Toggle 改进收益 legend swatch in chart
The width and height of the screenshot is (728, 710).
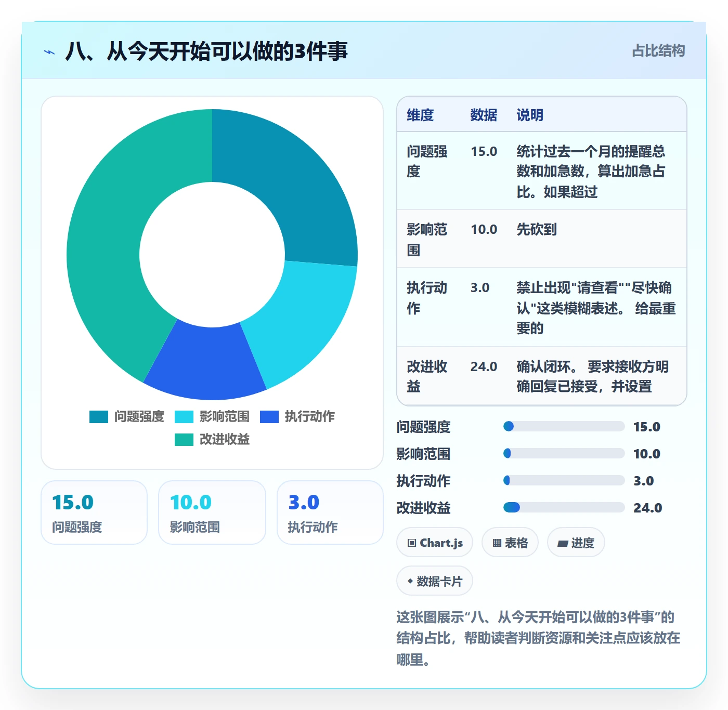click(184, 440)
